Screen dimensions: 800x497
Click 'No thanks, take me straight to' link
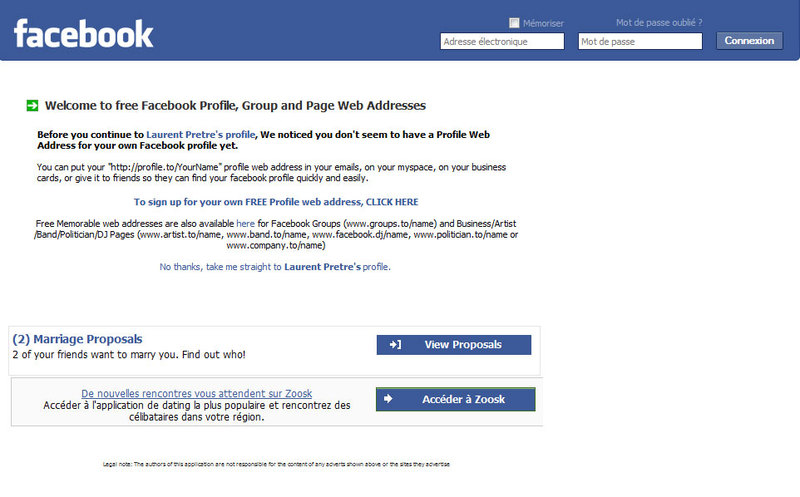point(275,267)
